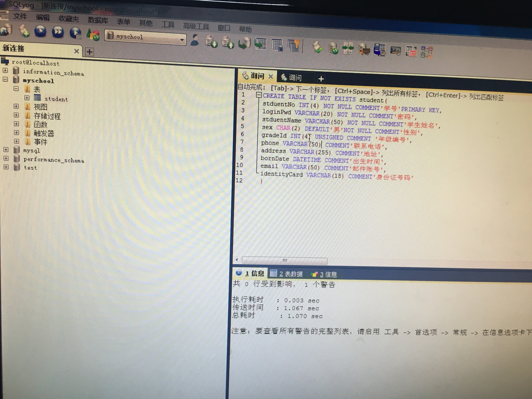
Task: Add a new query tab with plus
Action: click(321, 79)
